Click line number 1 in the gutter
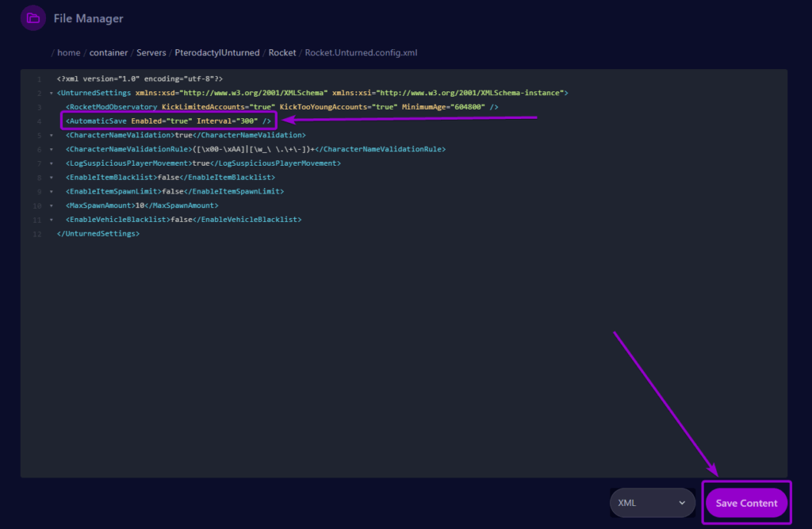The width and height of the screenshot is (812, 529). click(x=39, y=79)
